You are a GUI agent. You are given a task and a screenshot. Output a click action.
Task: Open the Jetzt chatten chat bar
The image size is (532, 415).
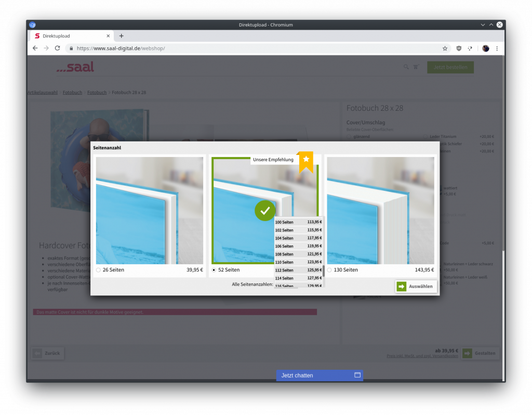(319, 375)
